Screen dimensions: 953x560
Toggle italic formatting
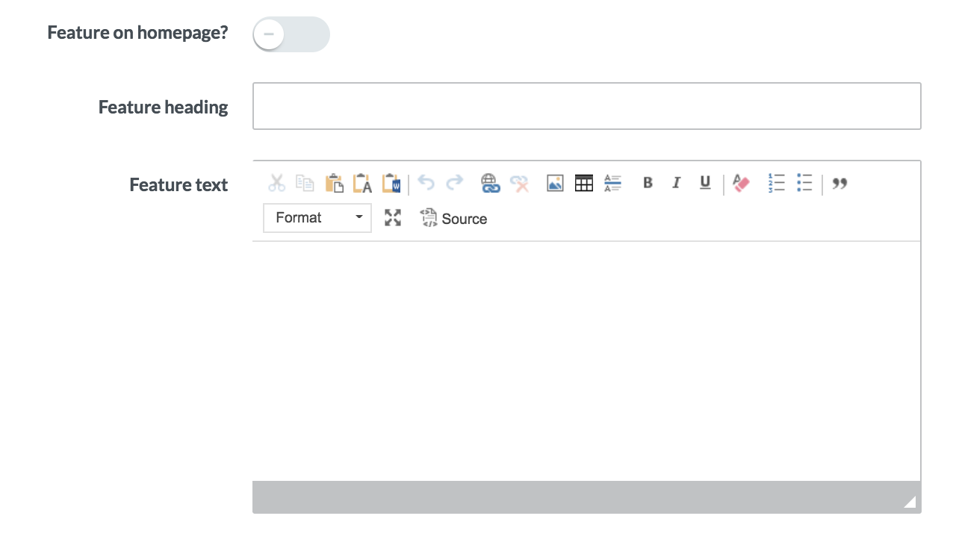[676, 183]
